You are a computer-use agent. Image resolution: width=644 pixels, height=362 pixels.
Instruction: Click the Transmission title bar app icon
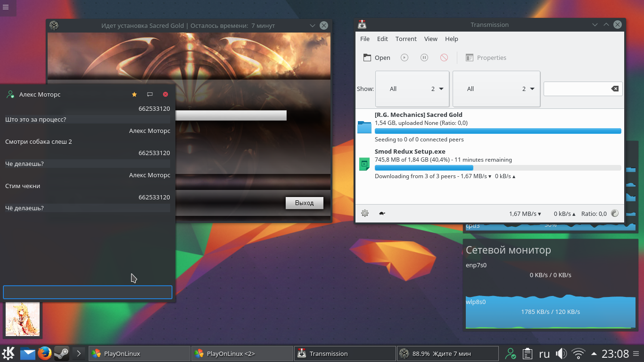coord(362,25)
